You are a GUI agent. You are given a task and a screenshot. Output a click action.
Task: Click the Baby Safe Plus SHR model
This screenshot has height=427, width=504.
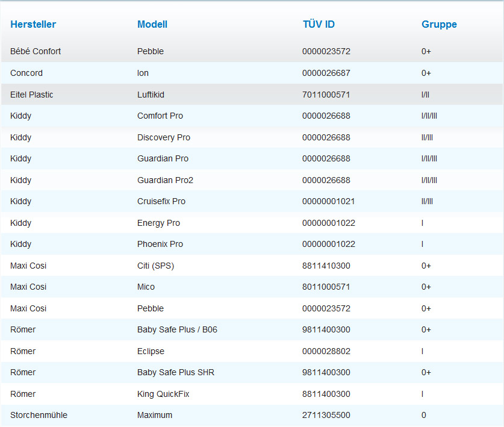[175, 372]
